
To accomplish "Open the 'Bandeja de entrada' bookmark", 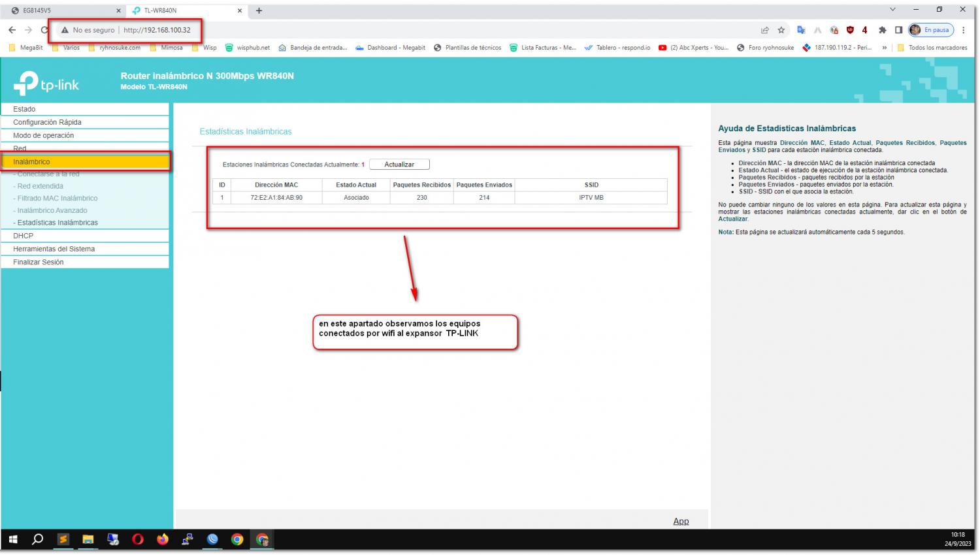I will coord(313,48).
